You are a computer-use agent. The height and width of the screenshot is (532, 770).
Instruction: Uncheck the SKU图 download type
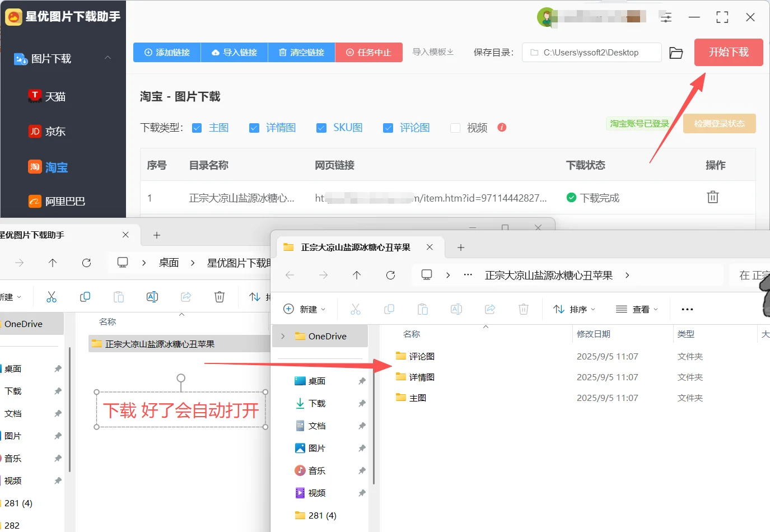click(321, 128)
